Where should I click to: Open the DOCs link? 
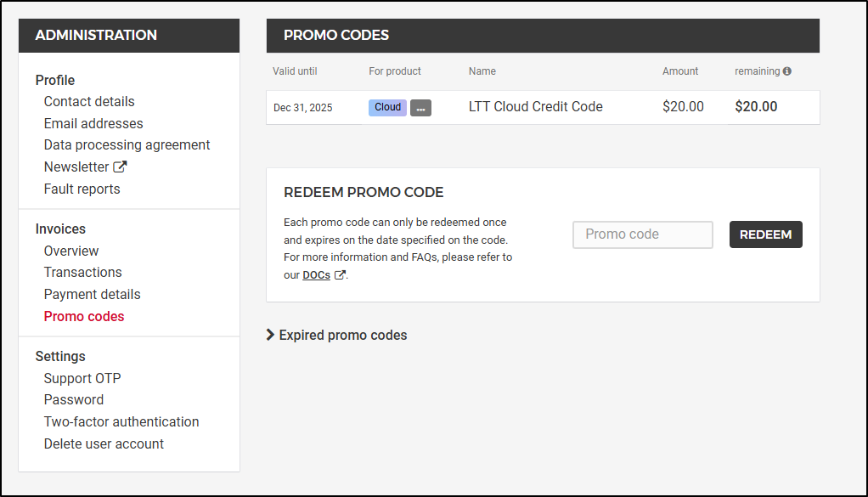click(316, 275)
